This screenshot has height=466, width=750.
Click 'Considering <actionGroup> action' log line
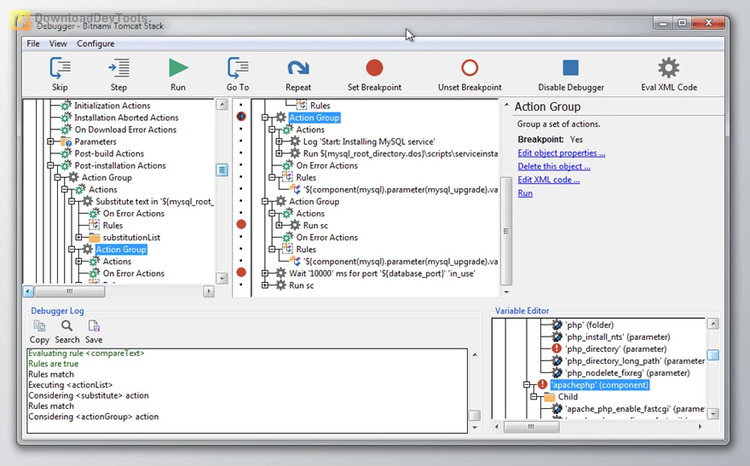[93, 417]
